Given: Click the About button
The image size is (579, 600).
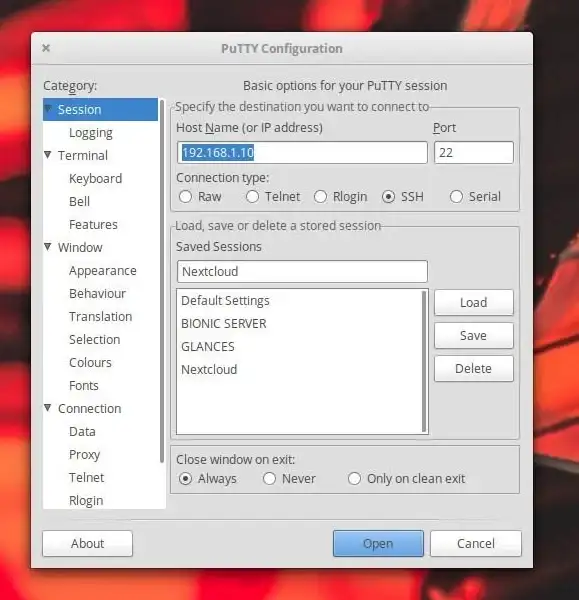Looking at the screenshot, I should point(88,543).
